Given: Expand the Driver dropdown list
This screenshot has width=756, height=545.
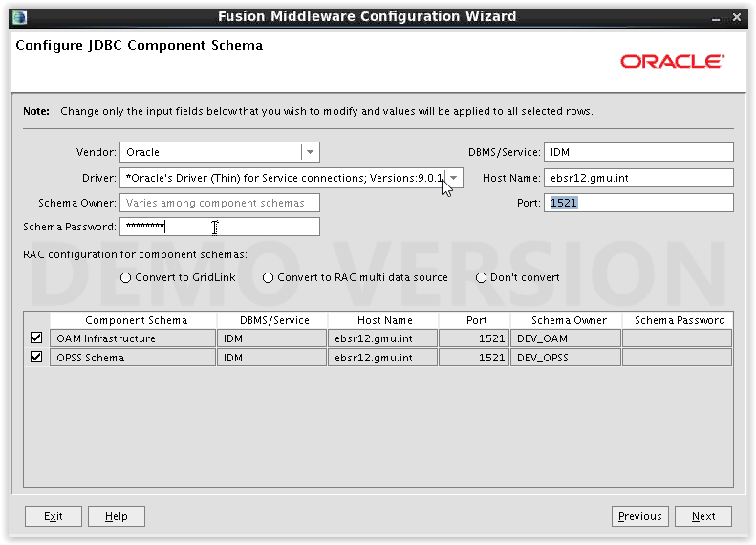Looking at the screenshot, I should (x=454, y=178).
